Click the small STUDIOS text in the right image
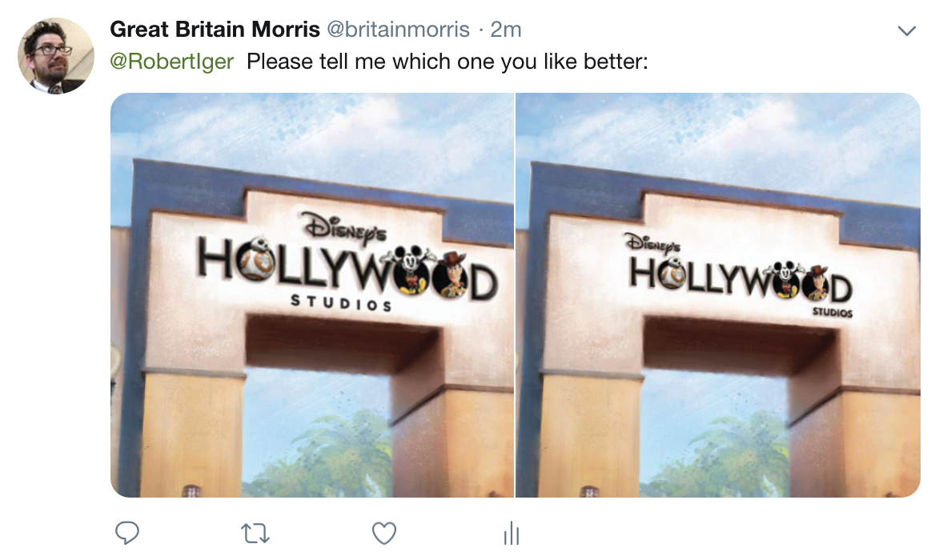Viewport: 935px width, 560px height. point(833,312)
